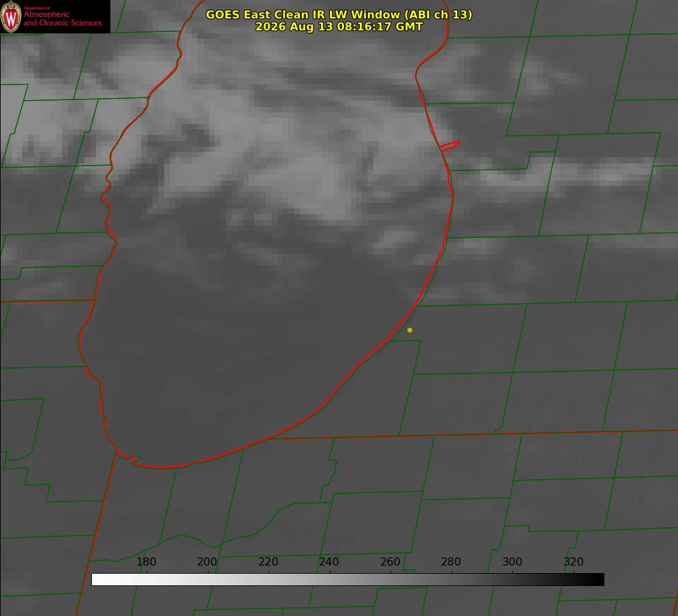The height and width of the screenshot is (616, 678).
Task: Select the 260 colorbar label
Action: coord(390,561)
